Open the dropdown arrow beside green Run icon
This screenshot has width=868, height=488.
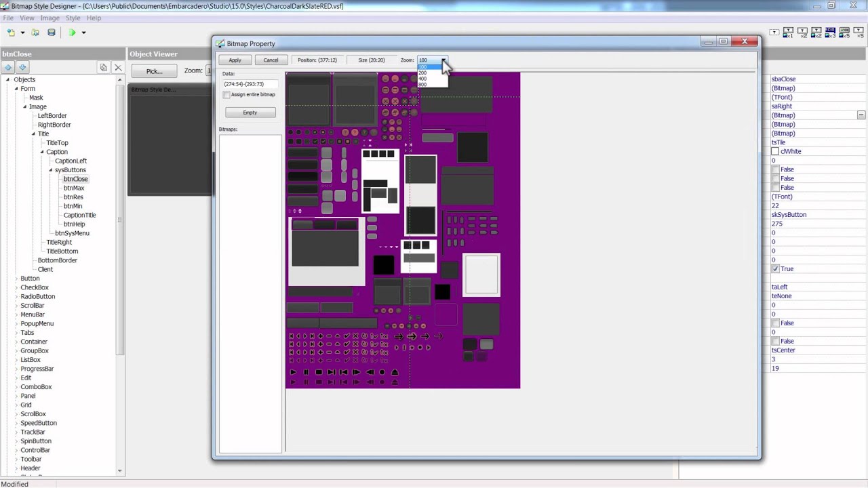point(83,33)
